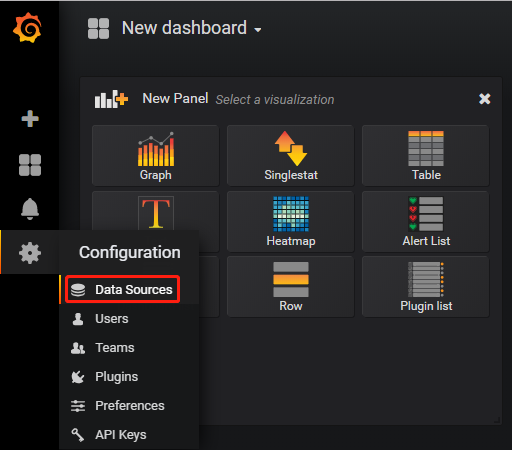Select the Graph visualization
This screenshot has height=450, width=512.
click(156, 156)
